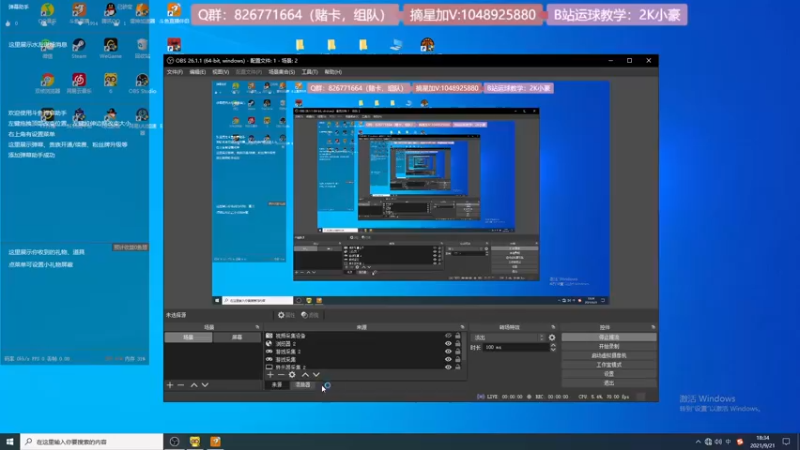Open QQ penguin desktop shortcut

point(110,13)
